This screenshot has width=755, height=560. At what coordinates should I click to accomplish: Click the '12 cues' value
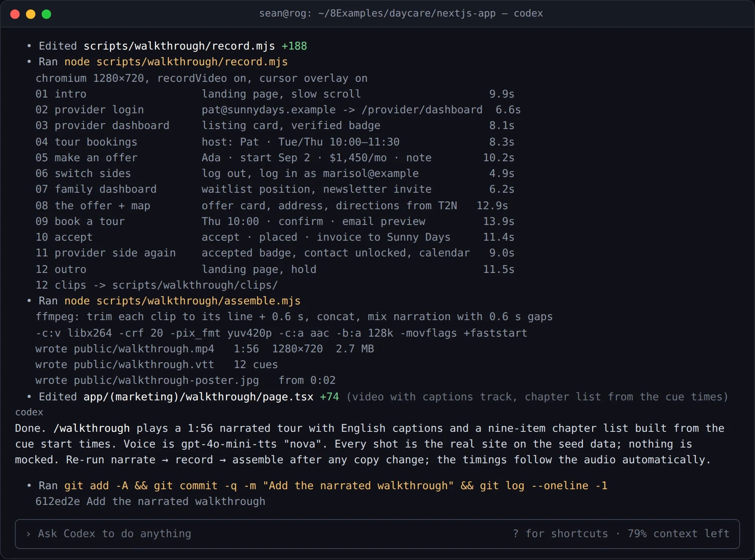[x=256, y=365]
